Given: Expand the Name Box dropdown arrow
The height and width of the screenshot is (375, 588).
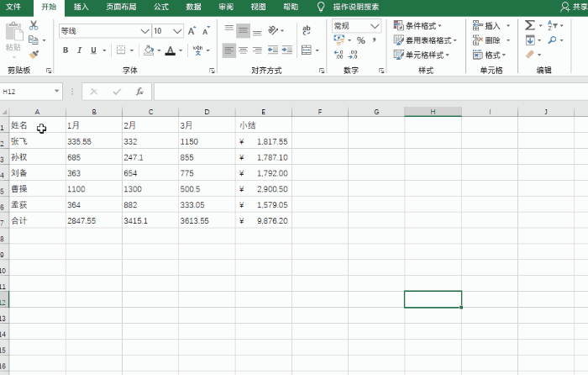Looking at the screenshot, I should (57, 91).
